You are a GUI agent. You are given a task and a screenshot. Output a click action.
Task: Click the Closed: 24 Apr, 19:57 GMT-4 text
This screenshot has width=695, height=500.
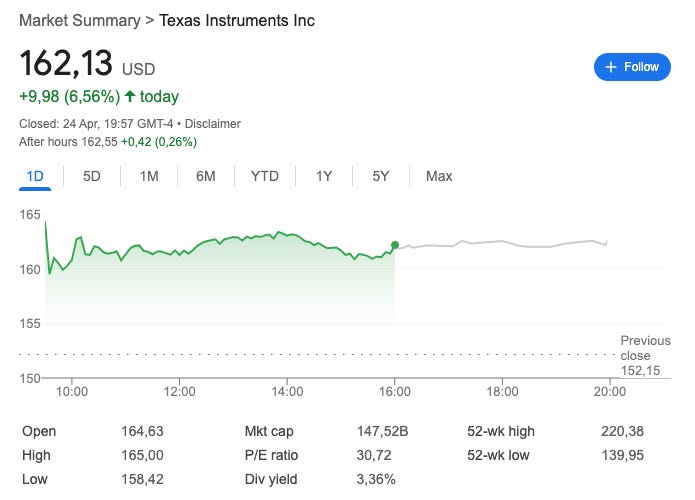[96, 124]
